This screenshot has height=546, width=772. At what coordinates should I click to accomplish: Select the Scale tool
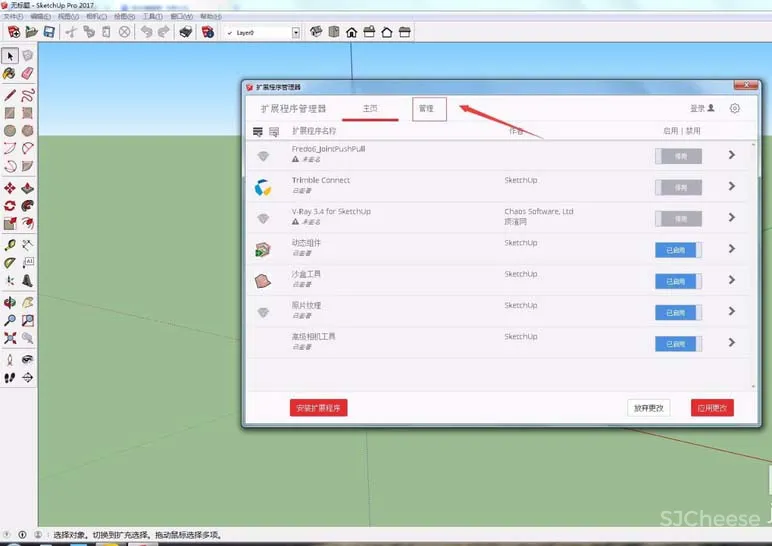pyautogui.click(x=10, y=224)
